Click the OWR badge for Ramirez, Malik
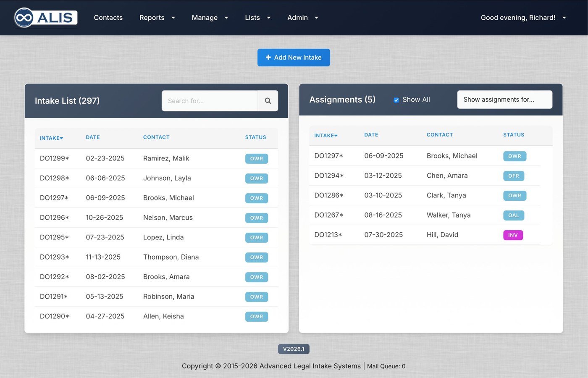Viewport: 588px width, 378px height. 256,159
